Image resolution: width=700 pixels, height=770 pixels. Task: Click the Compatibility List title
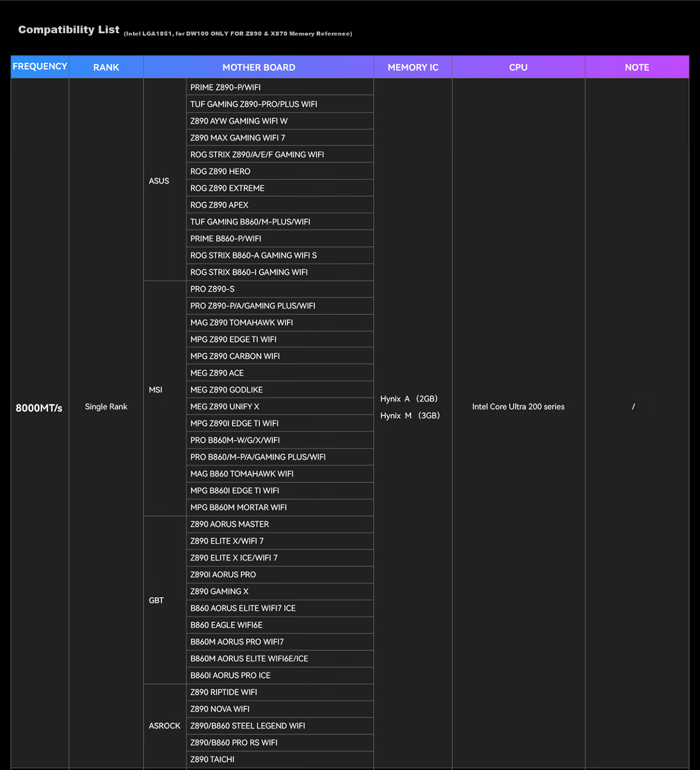click(x=69, y=30)
